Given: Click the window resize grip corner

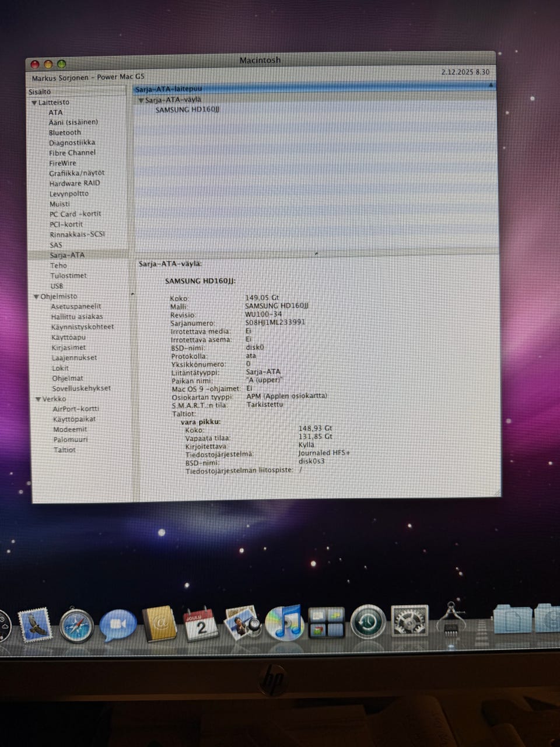Looking at the screenshot, I should pos(497,493).
